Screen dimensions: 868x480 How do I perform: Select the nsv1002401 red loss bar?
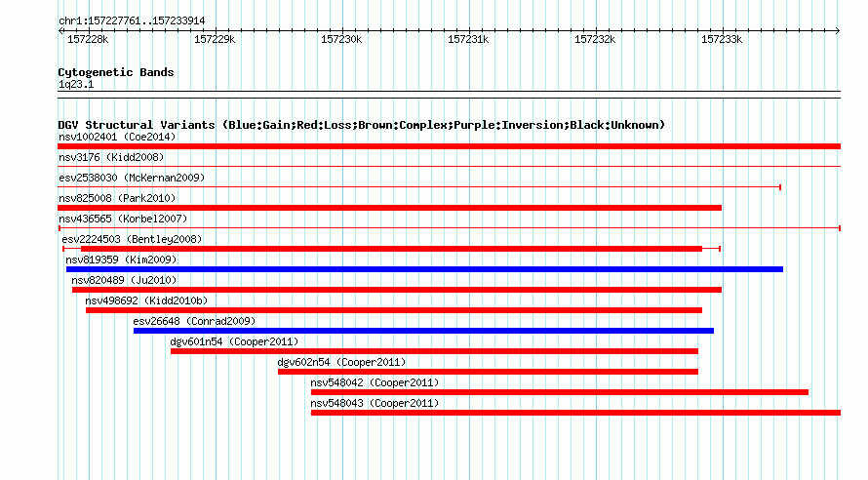pyautogui.click(x=449, y=146)
